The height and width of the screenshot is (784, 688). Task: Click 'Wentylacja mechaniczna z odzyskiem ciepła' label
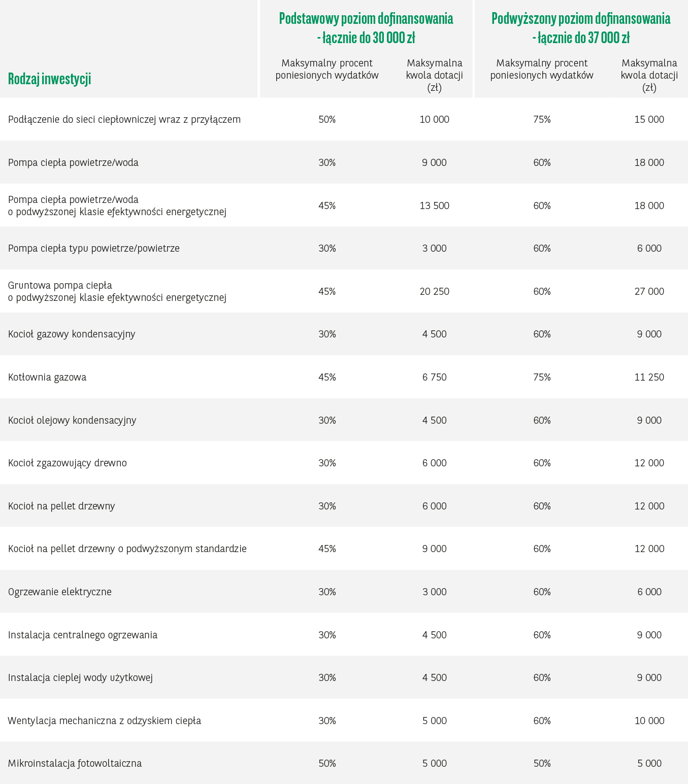tap(105, 721)
